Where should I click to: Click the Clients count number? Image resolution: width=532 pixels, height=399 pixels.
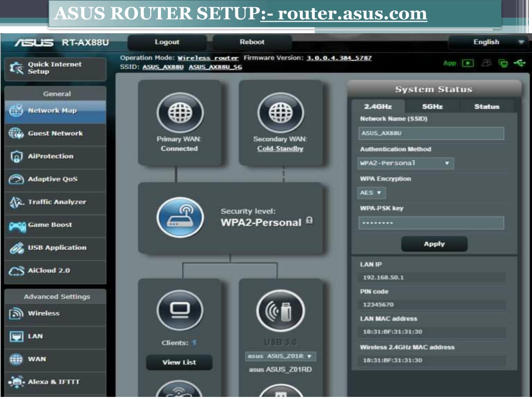[x=194, y=343]
